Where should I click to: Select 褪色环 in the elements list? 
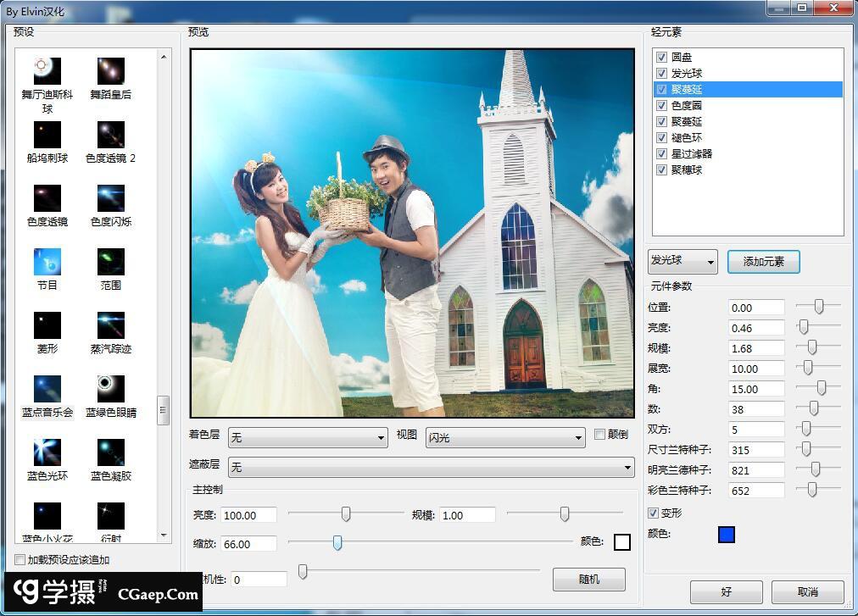(686, 138)
